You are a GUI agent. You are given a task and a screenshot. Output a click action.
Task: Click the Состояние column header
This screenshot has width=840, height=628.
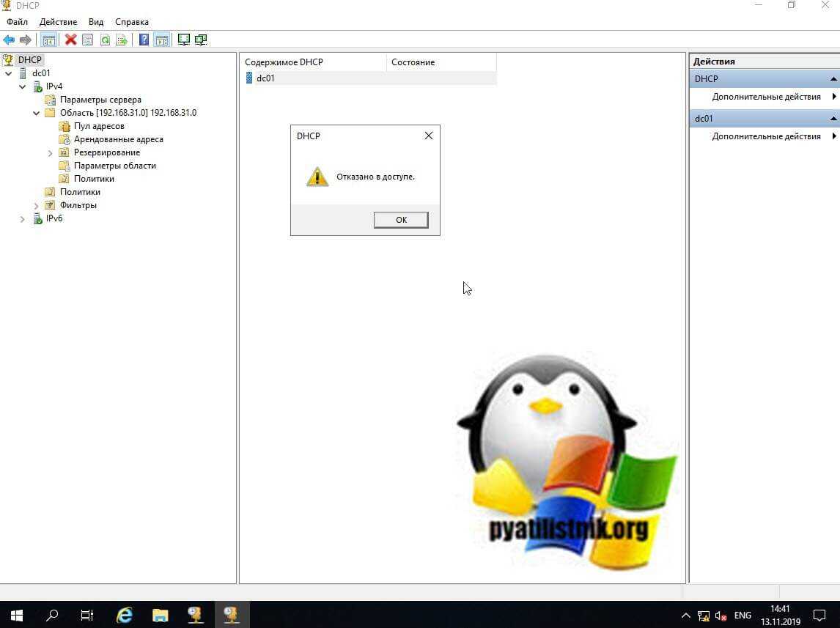click(x=413, y=62)
